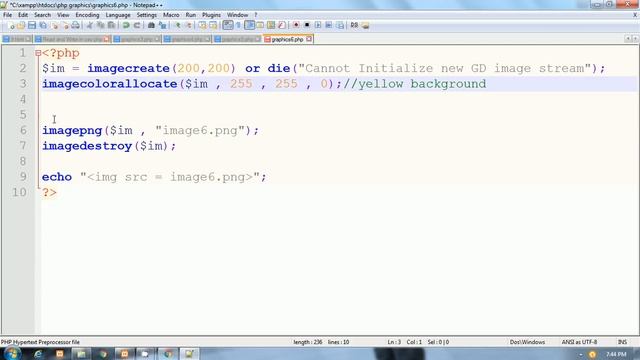This screenshot has height=360, width=640.
Task: Open the Settings menu
Action: point(147,15)
